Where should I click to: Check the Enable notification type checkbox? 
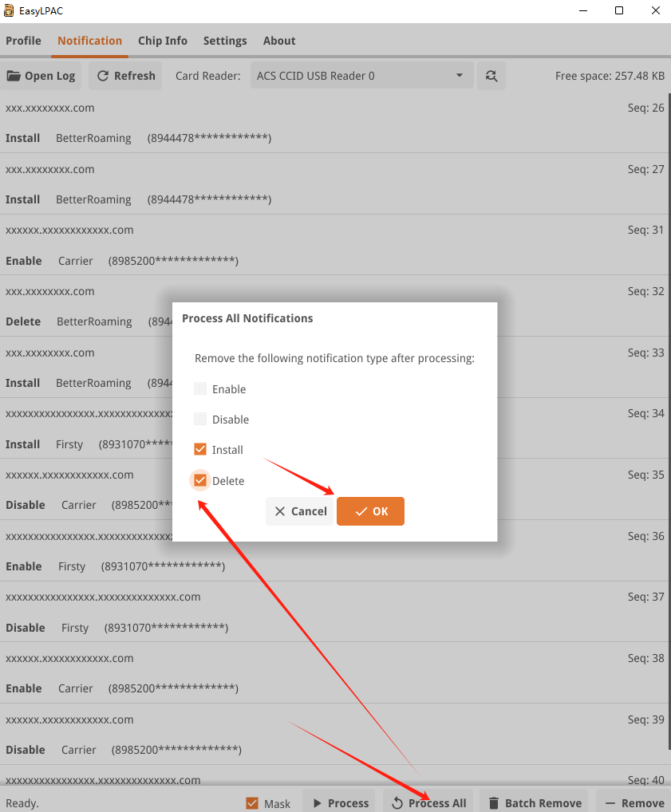click(200, 388)
